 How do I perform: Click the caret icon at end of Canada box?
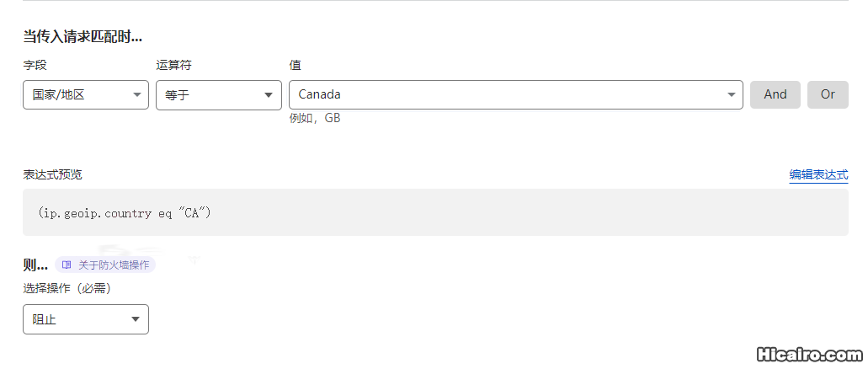(x=732, y=94)
